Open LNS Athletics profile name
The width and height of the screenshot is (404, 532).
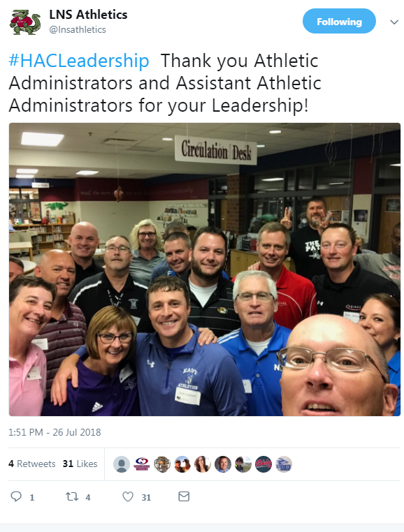[x=88, y=15]
